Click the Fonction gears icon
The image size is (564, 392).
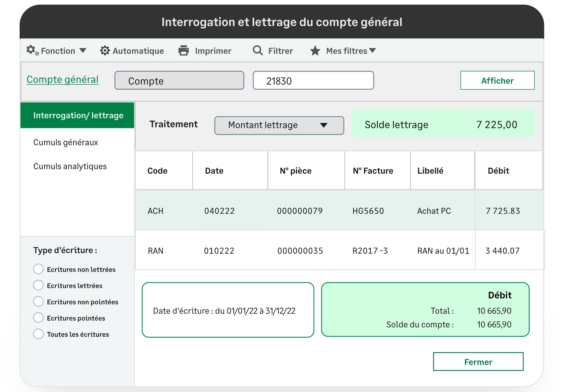[x=32, y=50]
